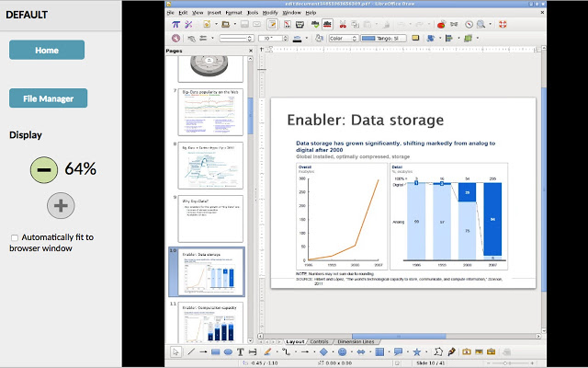Image resolution: width=588 pixels, height=368 pixels.
Task: Click the Cut scissors icon
Action: tap(343, 25)
